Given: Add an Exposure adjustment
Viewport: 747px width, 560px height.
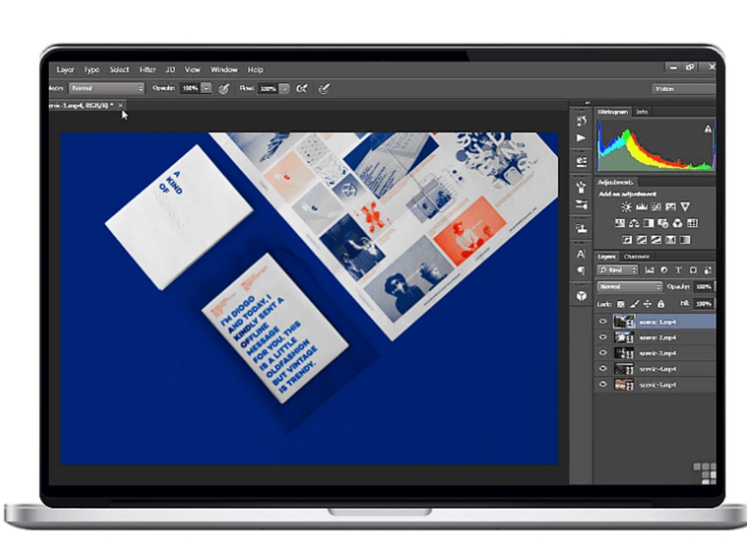Looking at the screenshot, I should (x=670, y=207).
